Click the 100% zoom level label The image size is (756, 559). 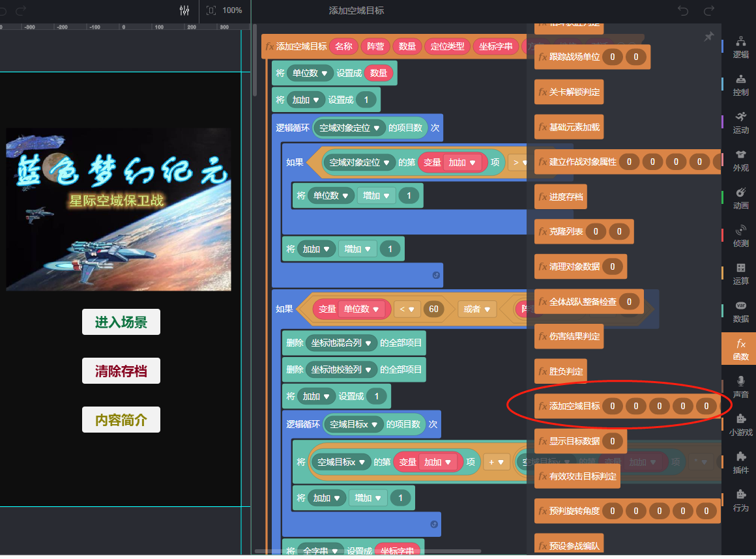point(232,10)
